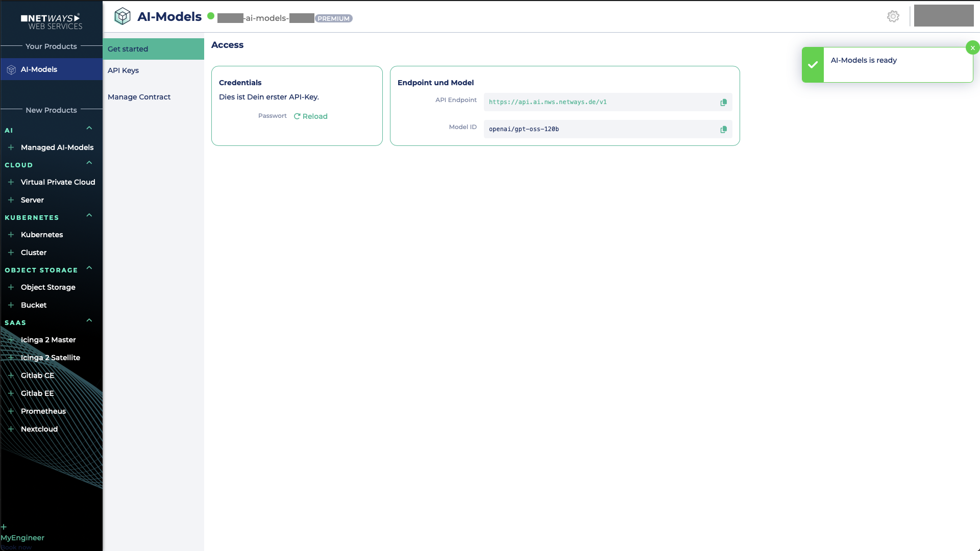Add a Gitlab EE product

coord(37,393)
